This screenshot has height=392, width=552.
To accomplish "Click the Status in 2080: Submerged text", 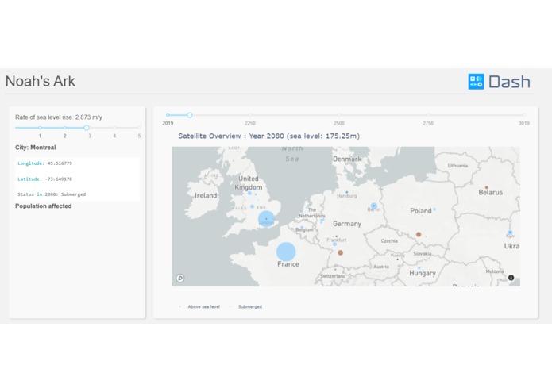I will coord(52,194).
